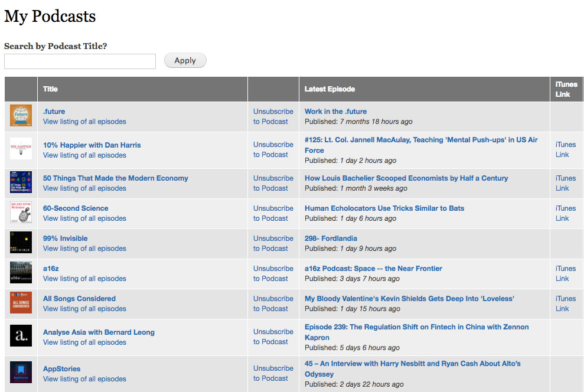The image size is (584, 392).
Task: Open the a16z podcast artwork thumbnail
Action: [21, 273]
